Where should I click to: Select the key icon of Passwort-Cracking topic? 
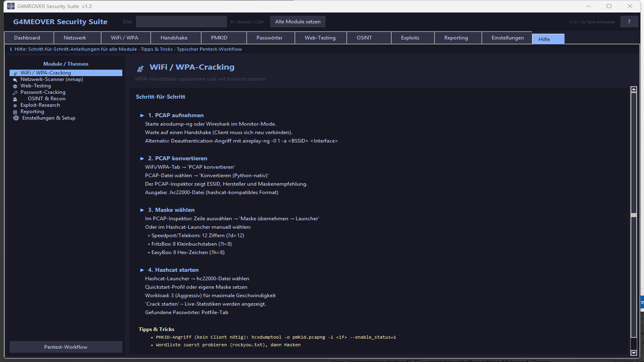16,93
